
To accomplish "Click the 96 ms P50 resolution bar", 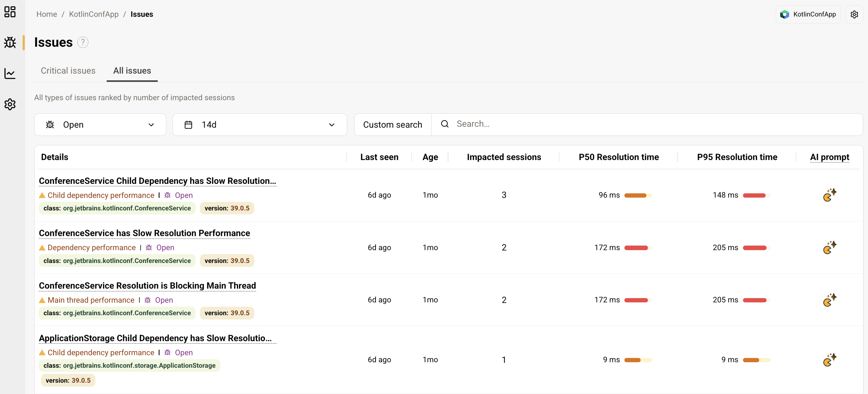I will tap(638, 195).
